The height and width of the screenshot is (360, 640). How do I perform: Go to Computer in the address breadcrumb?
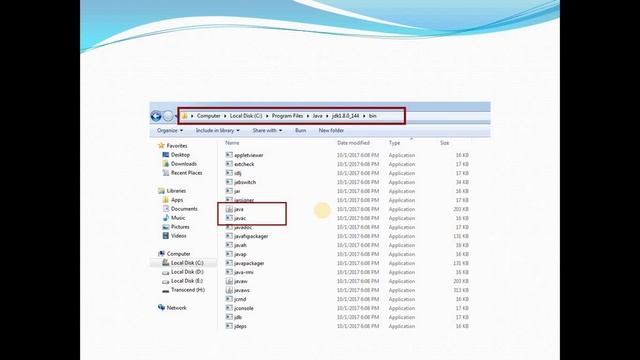coord(209,116)
